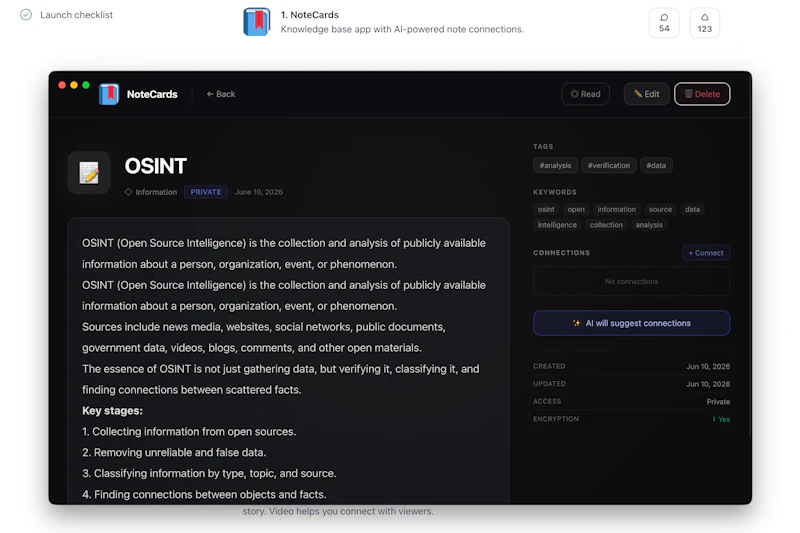Click the NoteCards app logo in header
Image resolution: width=800 pixels, height=533 pixels.
point(109,94)
